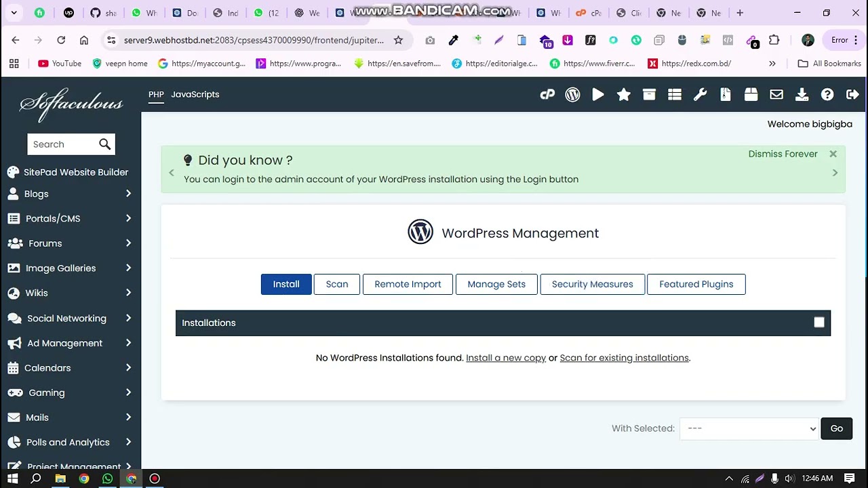Focus the Softaculous Search field

(62, 144)
